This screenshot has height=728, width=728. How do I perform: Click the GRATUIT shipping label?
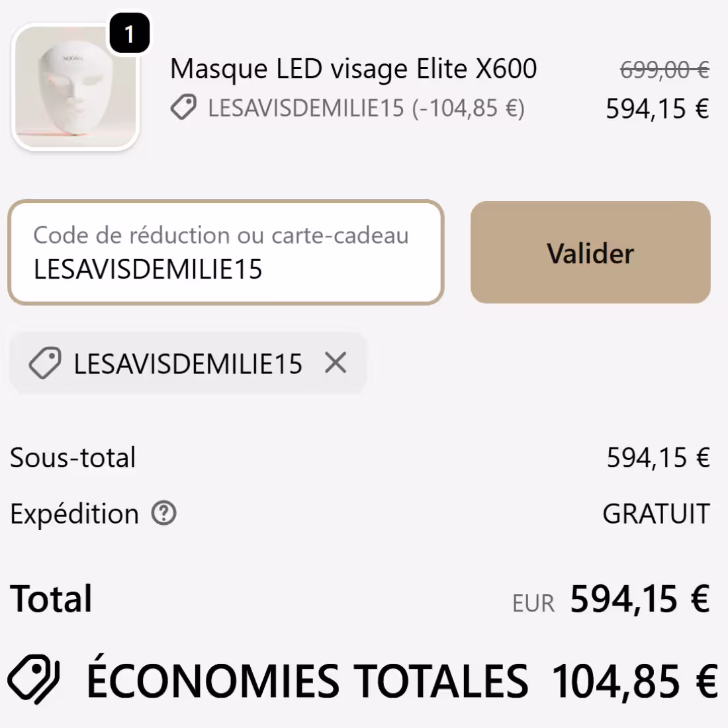pyautogui.click(x=657, y=514)
